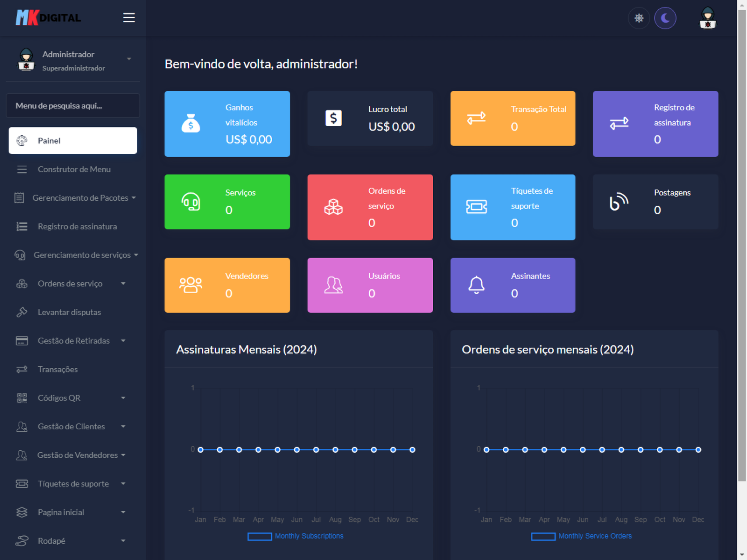Select the Painel menu item
This screenshot has height=560, width=747.
[x=73, y=140]
